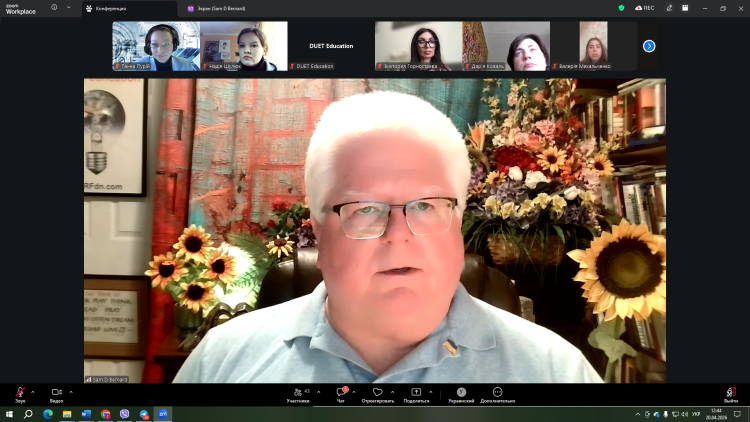Screen dimensions: 750x422
Task: Open the Украинский interpretation language icon
Action: 461,393
